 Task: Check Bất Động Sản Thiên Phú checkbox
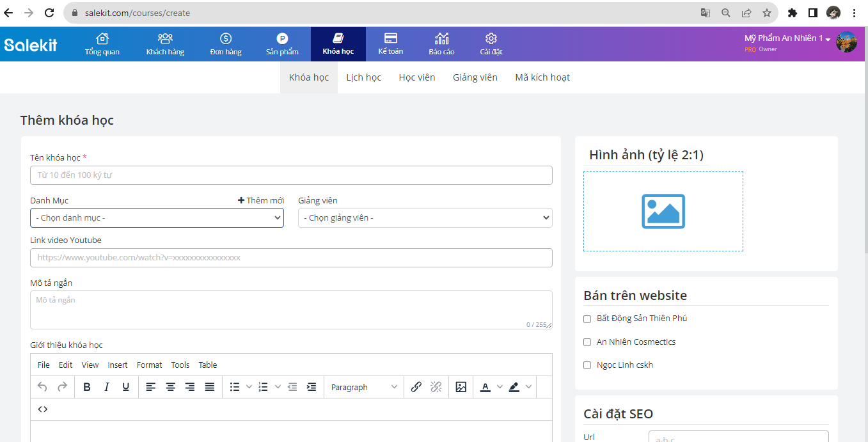coord(587,319)
